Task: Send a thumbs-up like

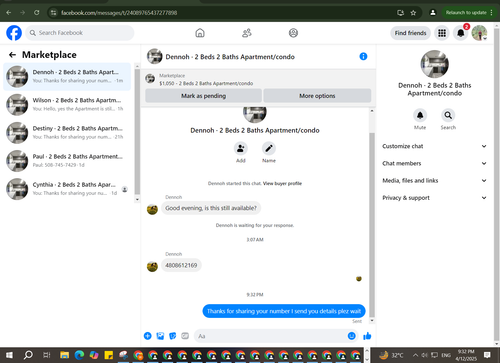Action: pyautogui.click(x=367, y=336)
